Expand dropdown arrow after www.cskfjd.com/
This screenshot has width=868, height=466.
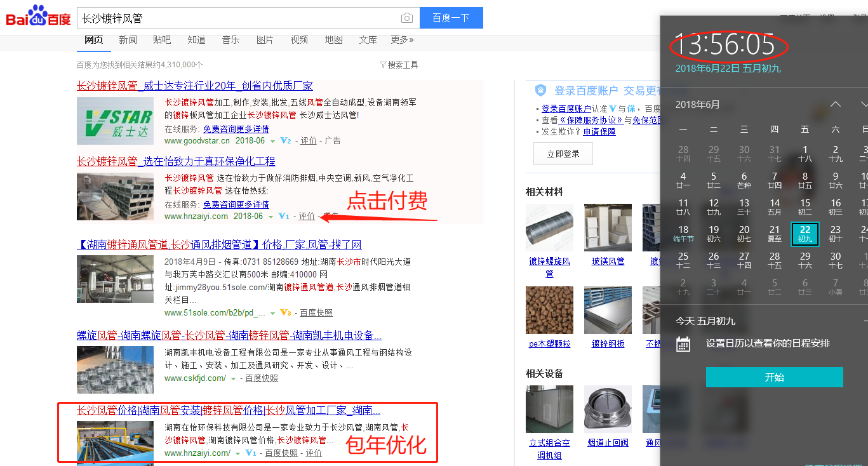(233, 378)
